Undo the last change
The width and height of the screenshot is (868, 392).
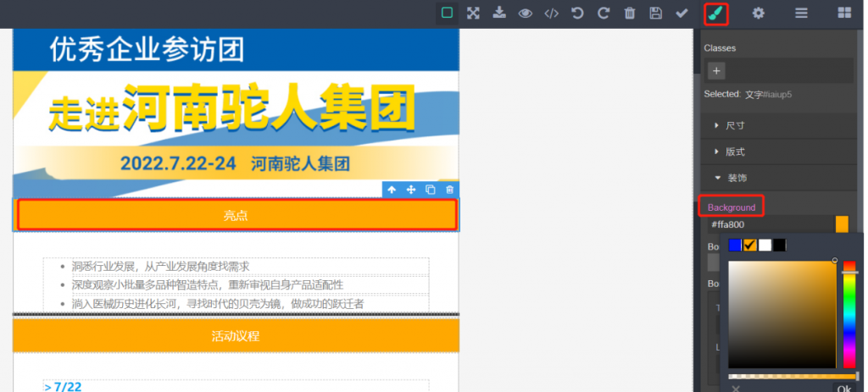(577, 14)
